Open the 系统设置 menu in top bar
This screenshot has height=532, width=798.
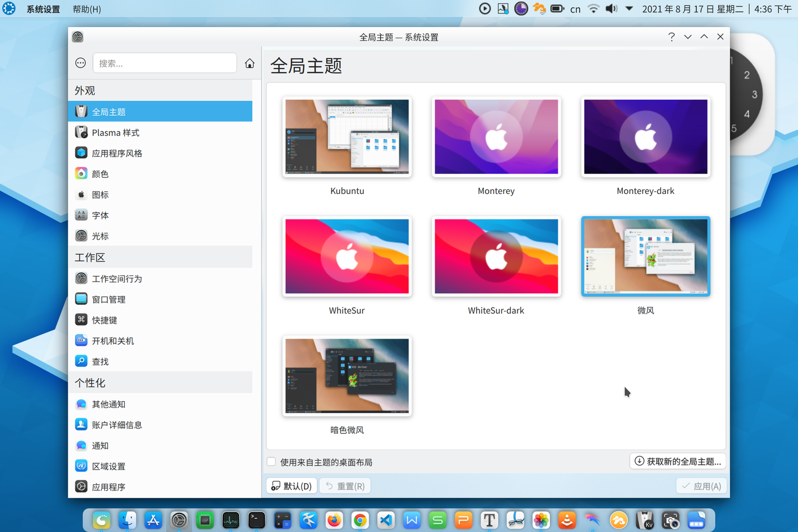pyautogui.click(x=43, y=9)
